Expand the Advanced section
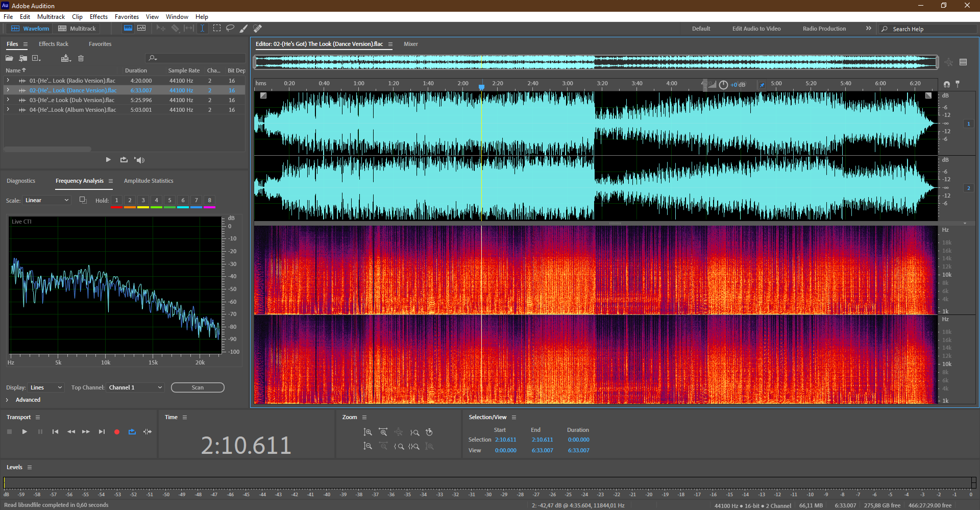Screen dimensions: 980x510 7,400
